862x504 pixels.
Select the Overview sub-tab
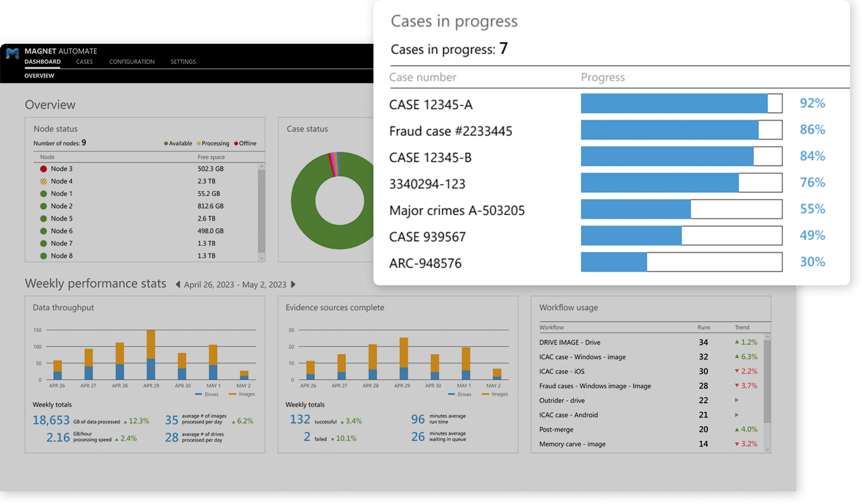click(x=40, y=76)
